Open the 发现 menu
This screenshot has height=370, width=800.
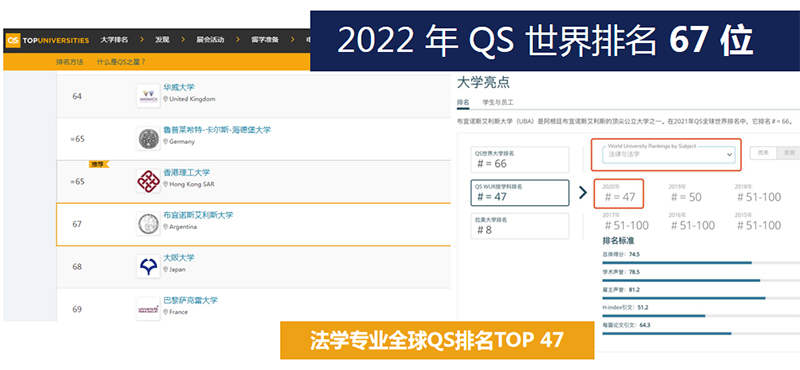click(162, 40)
